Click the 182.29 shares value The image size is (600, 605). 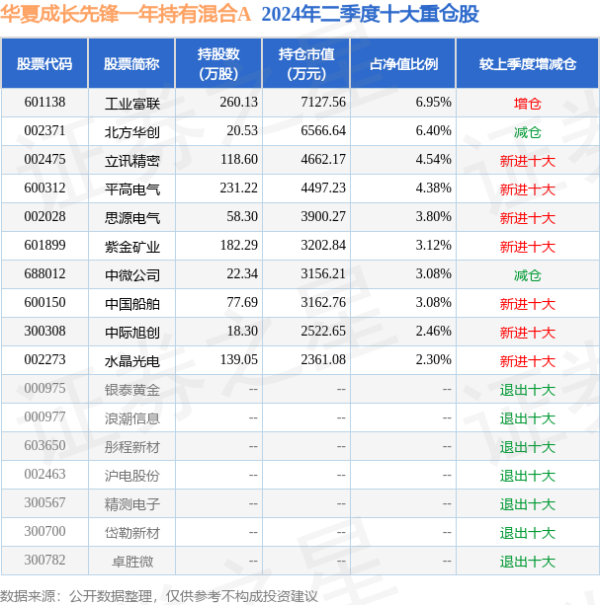239,245
